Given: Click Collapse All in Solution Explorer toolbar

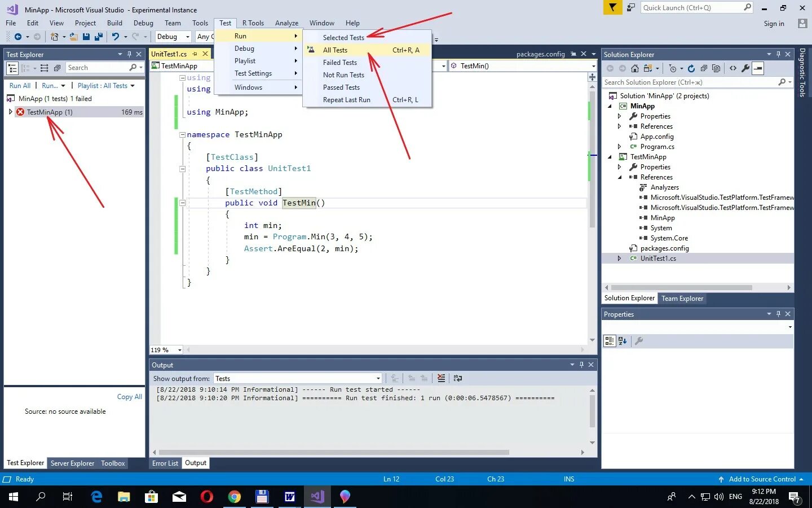Looking at the screenshot, I should click(704, 68).
